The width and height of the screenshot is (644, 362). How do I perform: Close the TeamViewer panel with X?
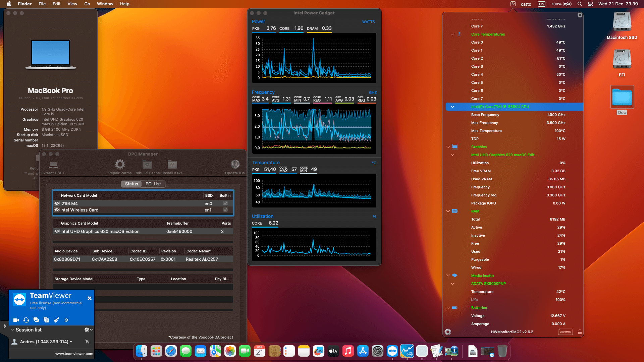[x=90, y=298]
